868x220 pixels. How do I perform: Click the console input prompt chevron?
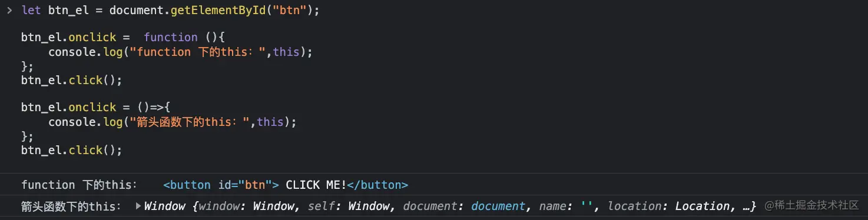[x=9, y=10]
